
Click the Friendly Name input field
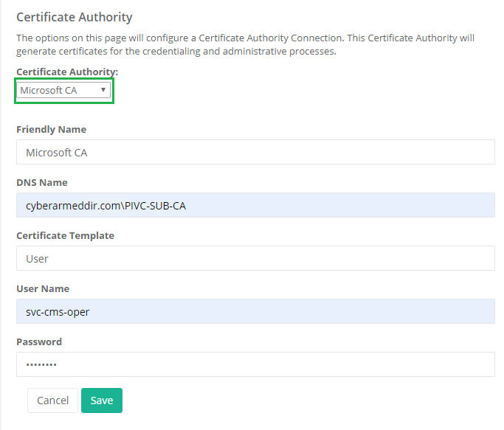pyautogui.click(x=255, y=152)
